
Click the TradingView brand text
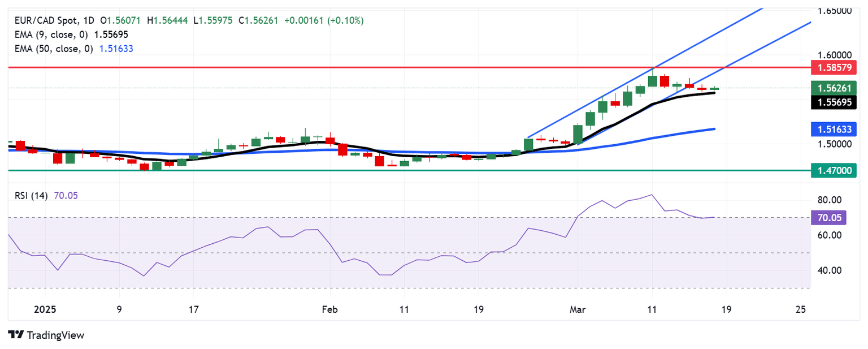tap(55, 335)
